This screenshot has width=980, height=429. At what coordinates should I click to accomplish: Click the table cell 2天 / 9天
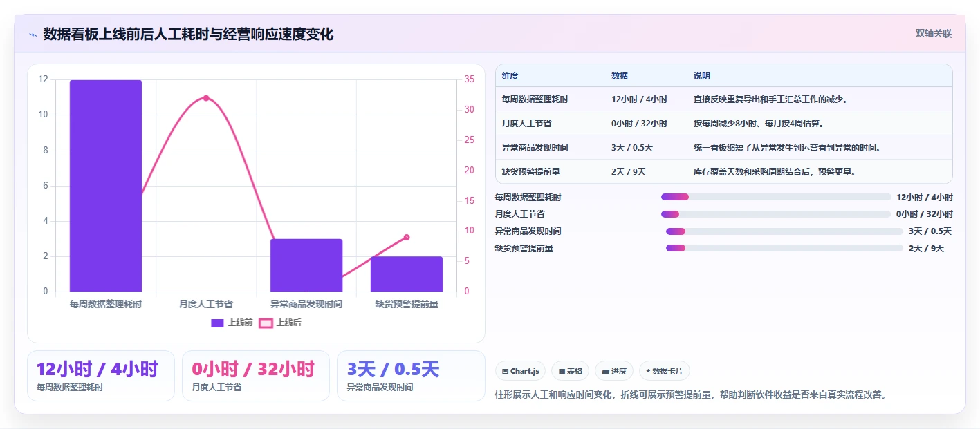coord(629,172)
